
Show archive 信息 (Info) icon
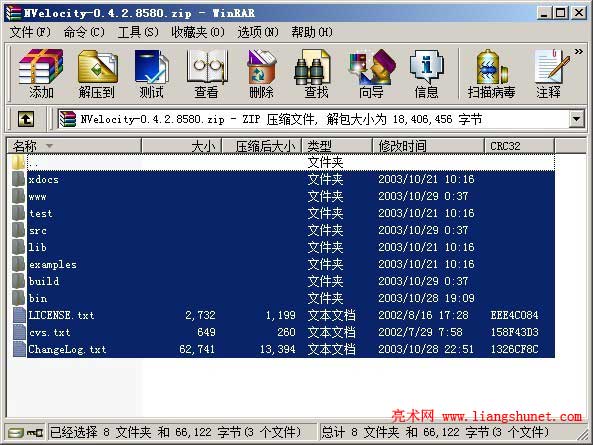point(426,73)
